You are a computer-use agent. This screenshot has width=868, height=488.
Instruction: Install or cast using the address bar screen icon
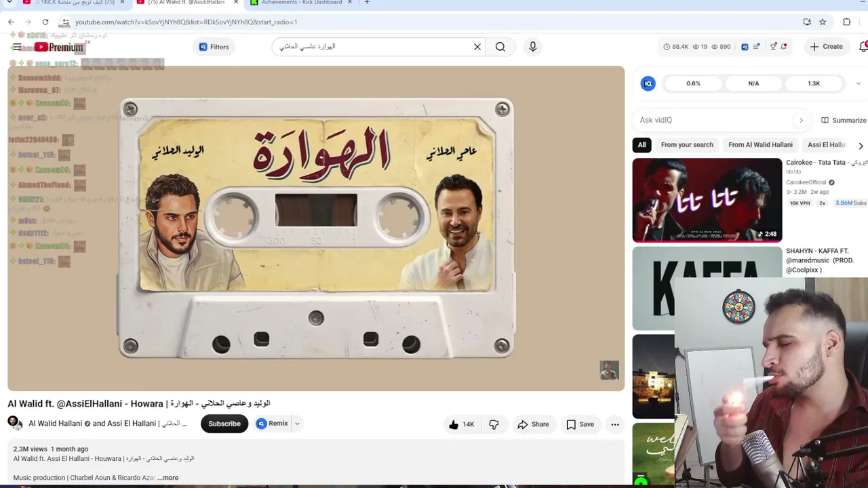click(x=807, y=22)
